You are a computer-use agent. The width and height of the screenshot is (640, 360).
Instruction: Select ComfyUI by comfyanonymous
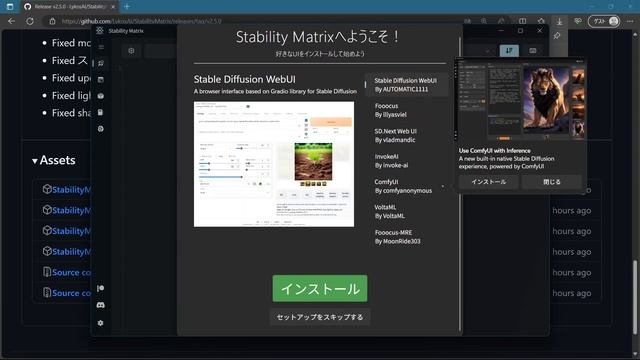406,186
